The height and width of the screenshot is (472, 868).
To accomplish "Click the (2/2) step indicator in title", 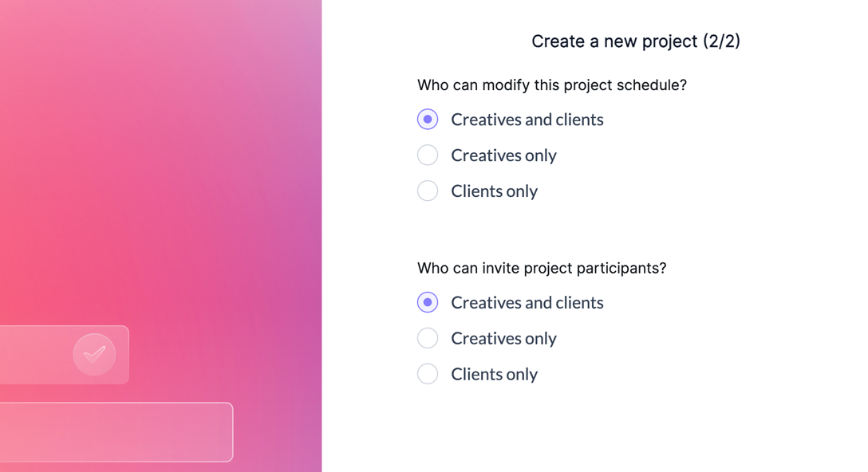I will tap(721, 41).
